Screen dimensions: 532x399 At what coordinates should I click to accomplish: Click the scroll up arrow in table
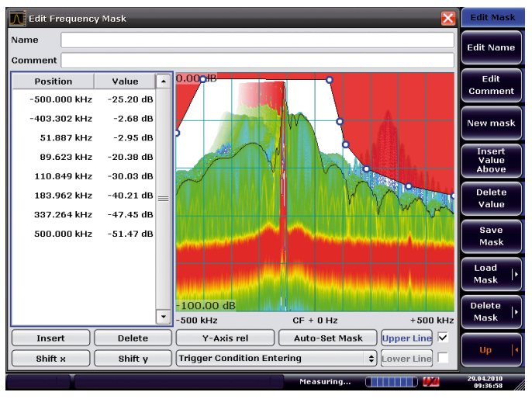(164, 82)
